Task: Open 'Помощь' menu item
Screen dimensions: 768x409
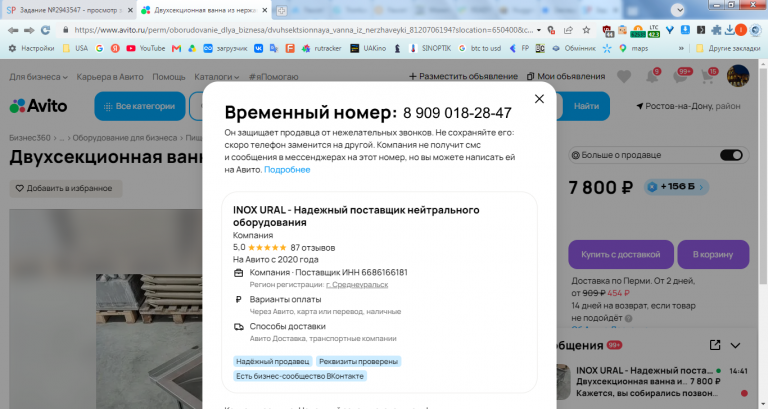Action: point(168,77)
